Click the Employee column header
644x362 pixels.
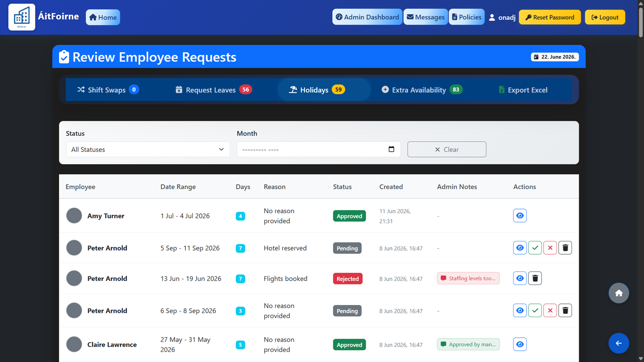tap(80, 187)
